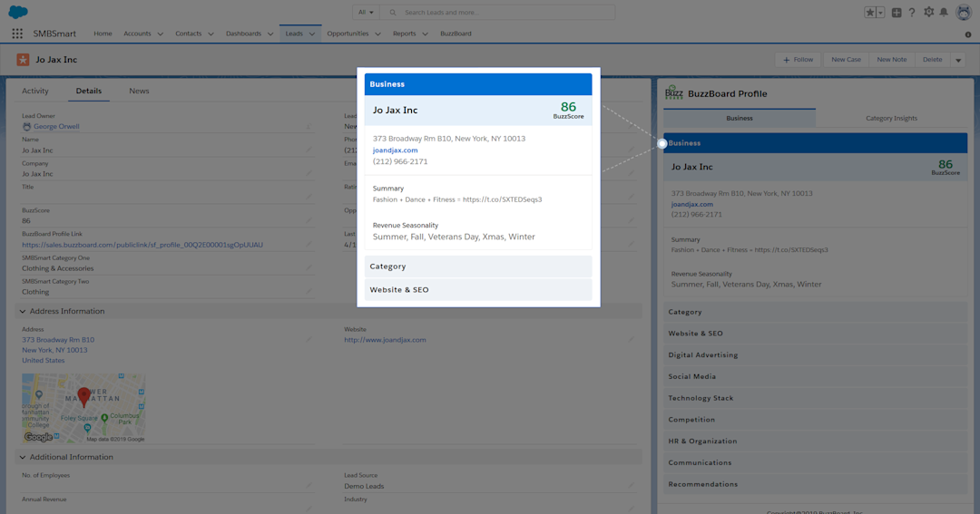
Task: Expand Digital Advertising section
Action: 816,354
